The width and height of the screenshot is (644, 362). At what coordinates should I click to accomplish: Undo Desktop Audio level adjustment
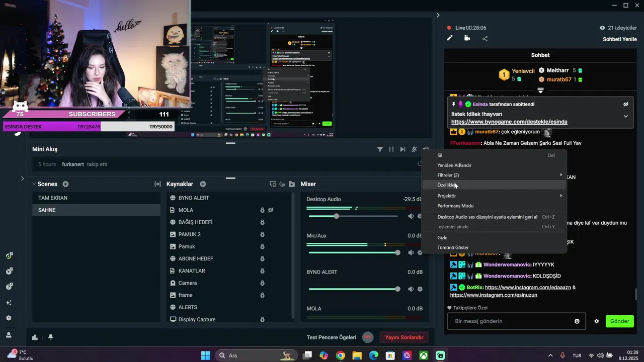point(494,217)
